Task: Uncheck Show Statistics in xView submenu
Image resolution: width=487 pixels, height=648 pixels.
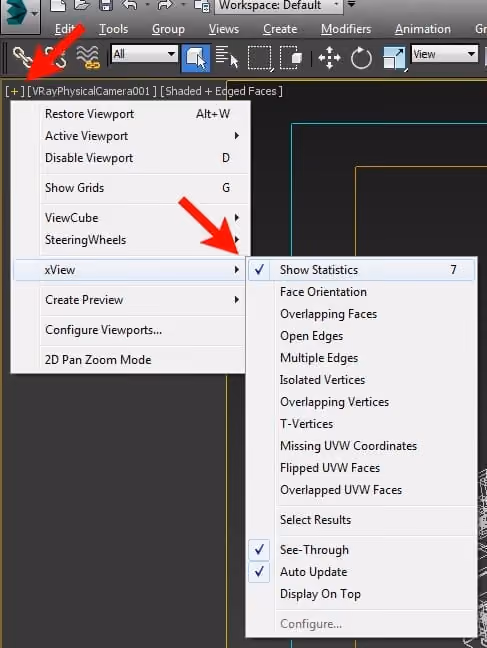Action: 361,269
